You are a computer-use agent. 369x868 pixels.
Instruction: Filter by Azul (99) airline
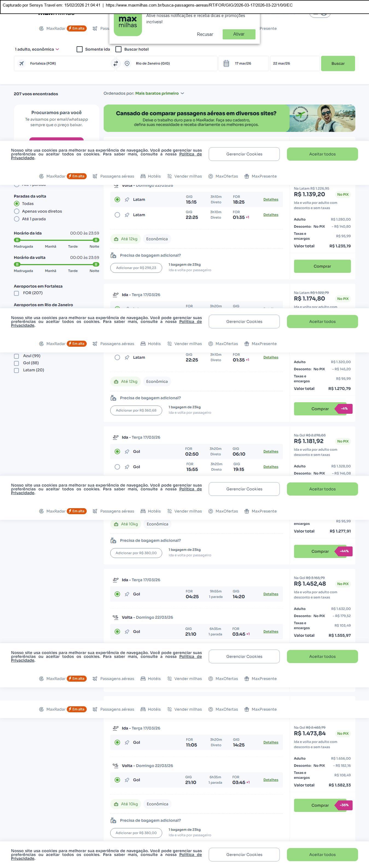click(16, 356)
